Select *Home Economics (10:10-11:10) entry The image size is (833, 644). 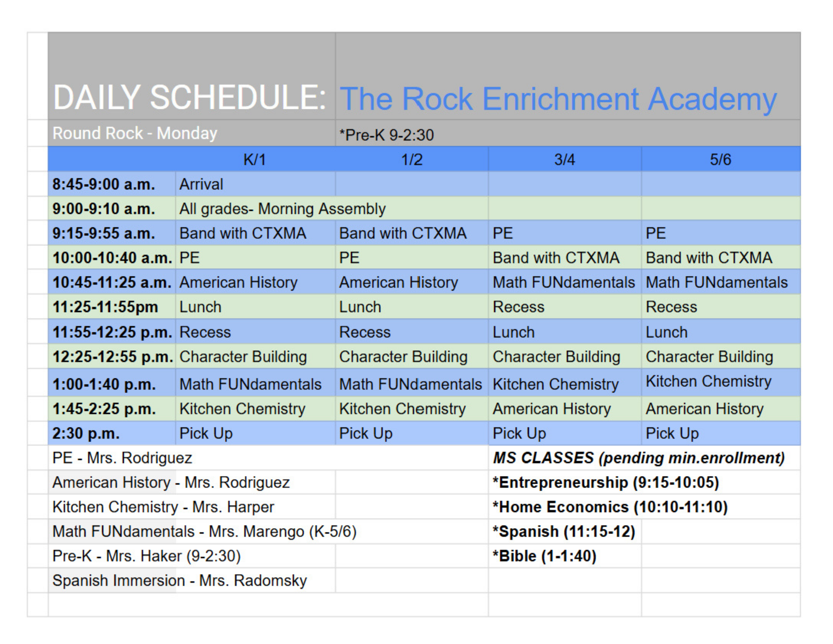point(610,507)
